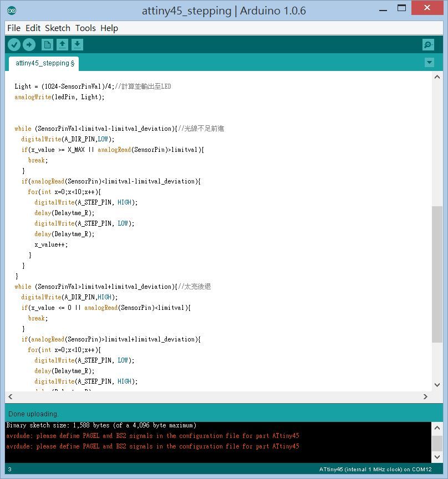
Task: Open the tab options dropdown arrow
Action: point(429,63)
